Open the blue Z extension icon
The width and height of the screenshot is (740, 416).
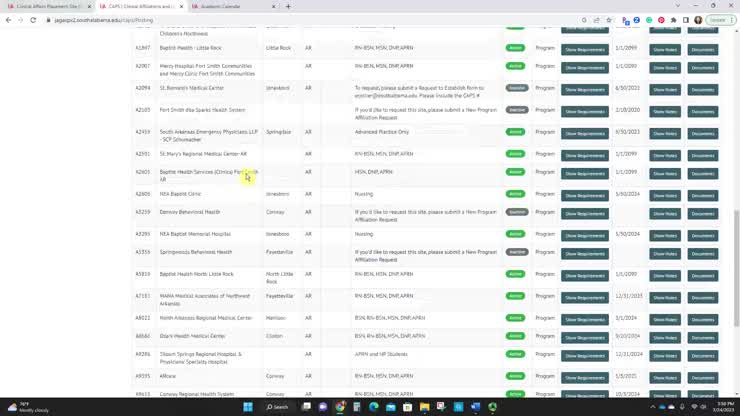[x=637, y=20]
